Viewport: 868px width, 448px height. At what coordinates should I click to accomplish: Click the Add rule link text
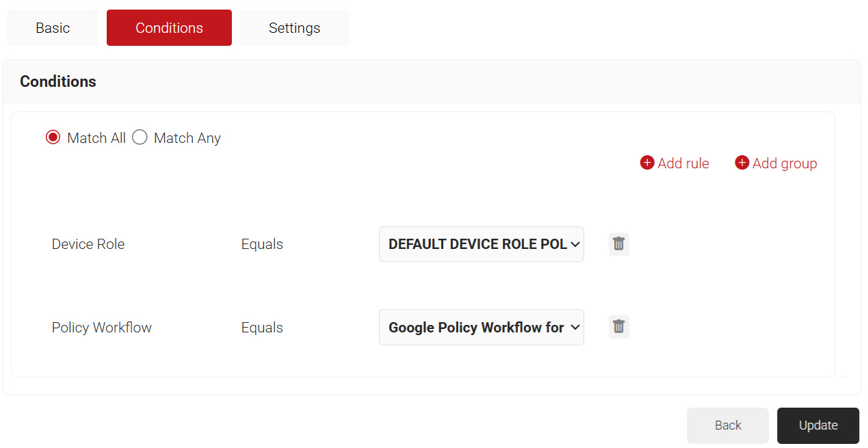coord(683,163)
